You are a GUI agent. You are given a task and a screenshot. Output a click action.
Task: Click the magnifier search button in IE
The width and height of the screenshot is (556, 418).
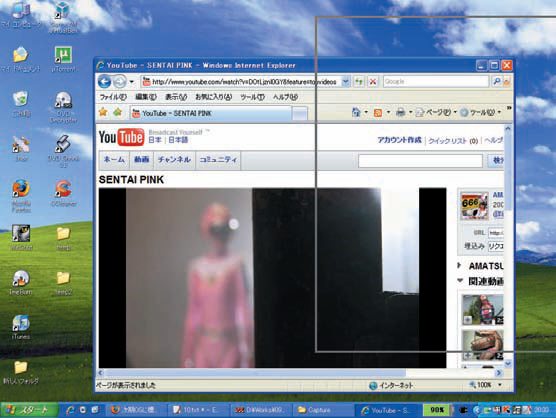tap(497, 82)
